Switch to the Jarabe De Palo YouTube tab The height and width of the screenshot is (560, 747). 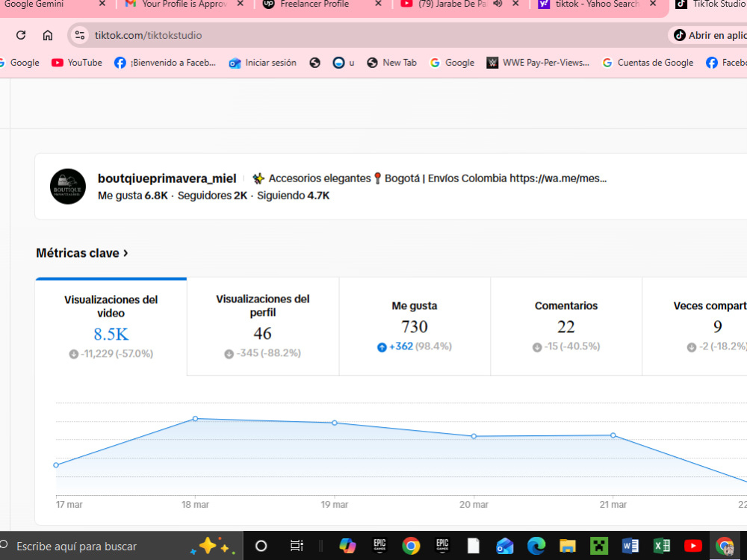click(x=453, y=4)
